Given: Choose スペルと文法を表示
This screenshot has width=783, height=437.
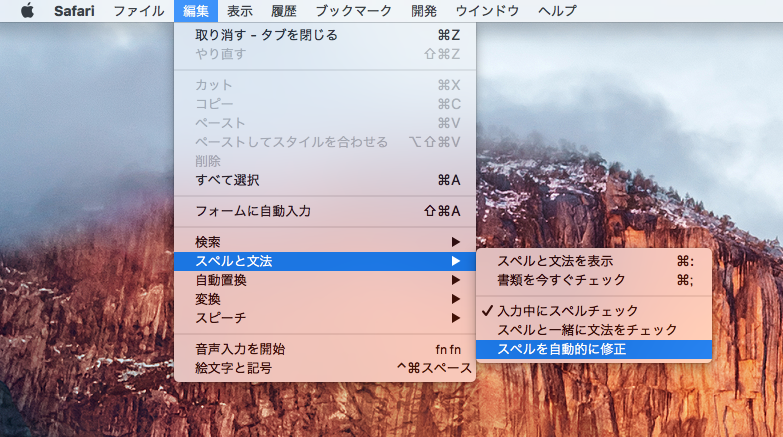Looking at the screenshot, I should point(594,261).
